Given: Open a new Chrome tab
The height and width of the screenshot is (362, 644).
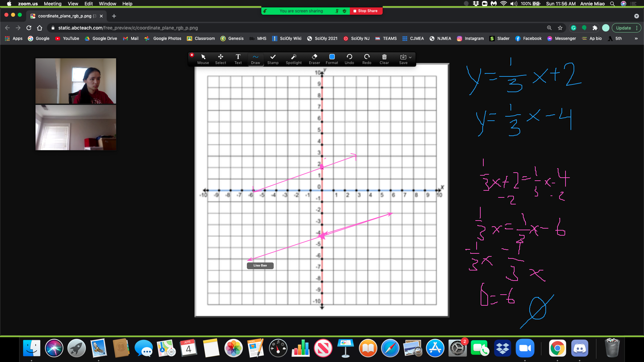Looking at the screenshot, I should 114,16.
